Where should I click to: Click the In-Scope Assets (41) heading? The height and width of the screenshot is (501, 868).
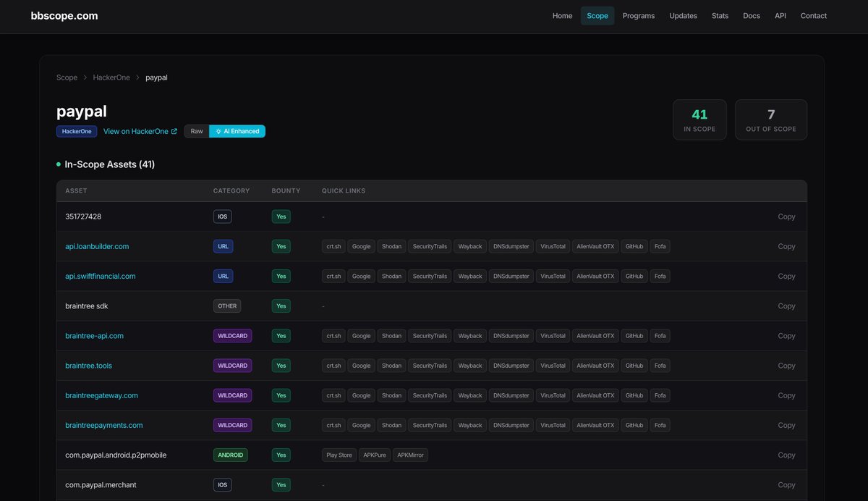click(x=110, y=164)
